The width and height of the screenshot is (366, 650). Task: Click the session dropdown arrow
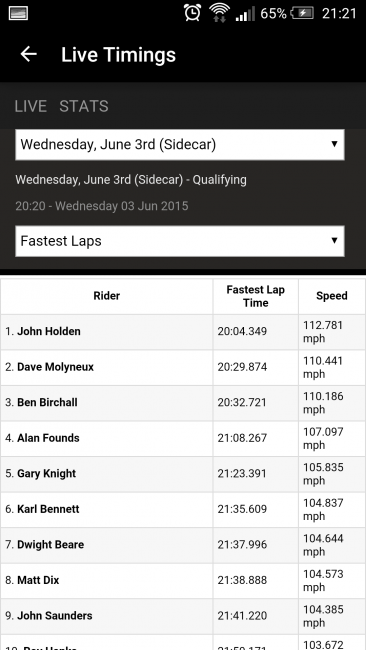click(334, 144)
